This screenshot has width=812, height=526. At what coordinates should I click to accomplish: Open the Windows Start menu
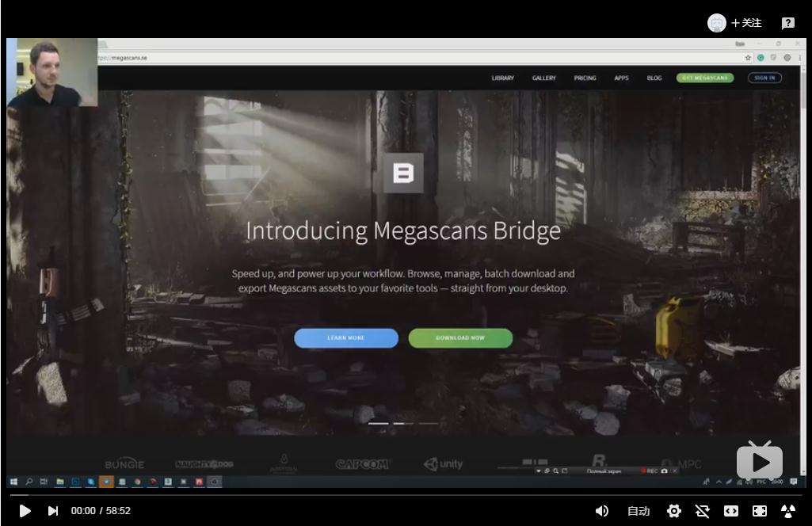pos(14,482)
